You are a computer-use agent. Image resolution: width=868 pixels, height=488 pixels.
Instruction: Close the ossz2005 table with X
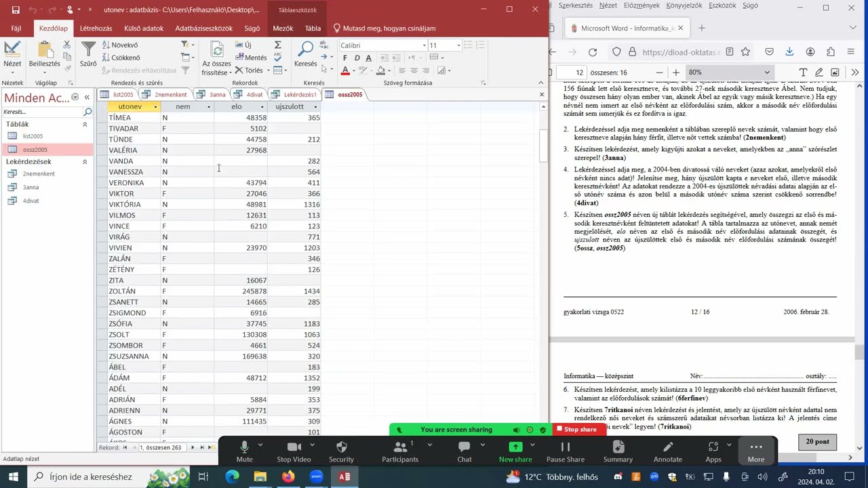[x=541, y=94]
